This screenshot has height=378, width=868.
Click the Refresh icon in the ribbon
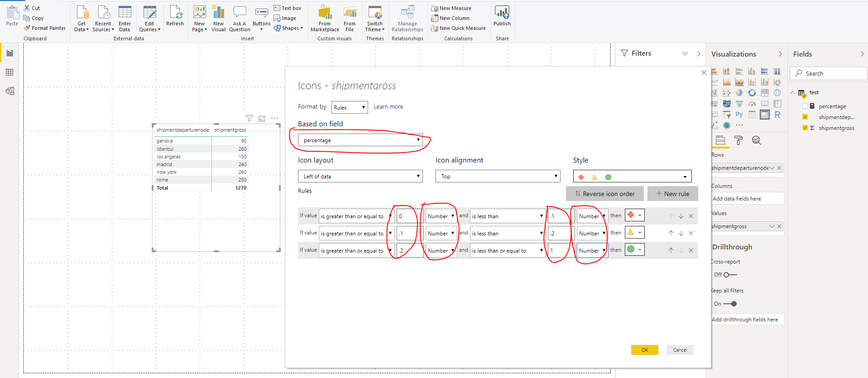click(175, 16)
